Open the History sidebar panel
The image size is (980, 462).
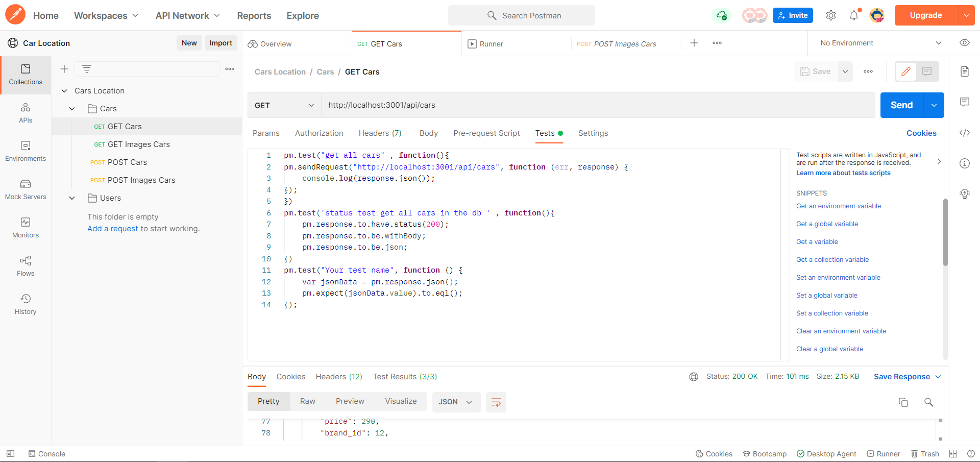pos(26,304)
